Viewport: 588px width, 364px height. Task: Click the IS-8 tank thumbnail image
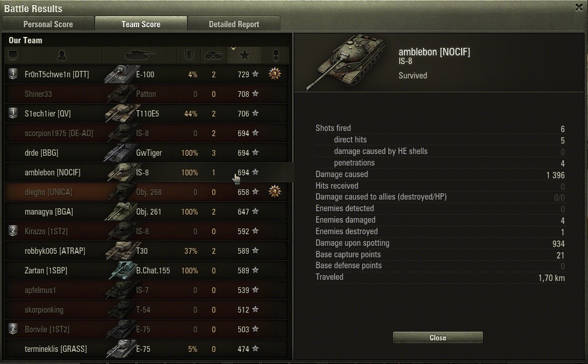(346, 62)
